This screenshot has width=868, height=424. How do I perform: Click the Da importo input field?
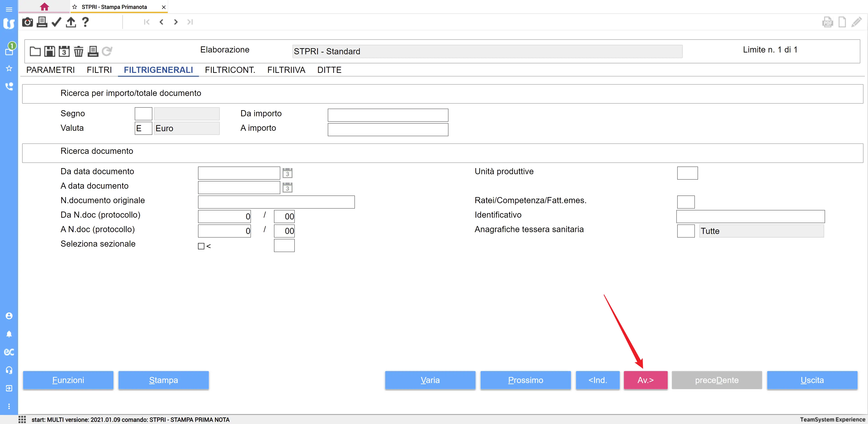(387, 115)
